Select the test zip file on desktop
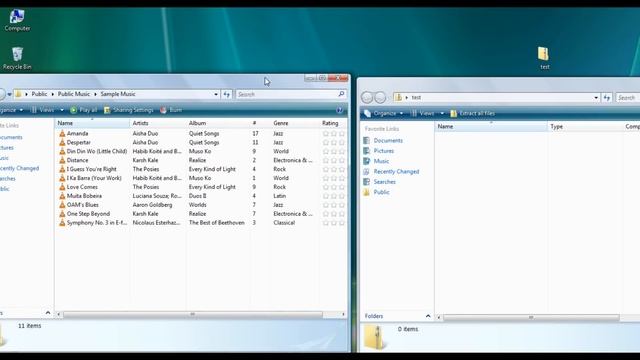640x360 pixels. pos(543,58)
